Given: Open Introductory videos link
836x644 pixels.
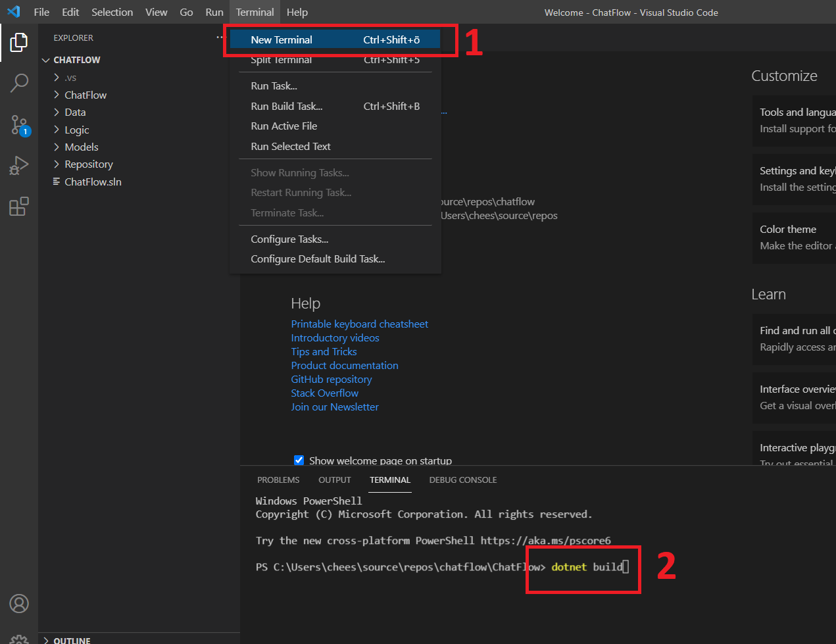Looking at the screenshot, I should (x=335, y=337).
